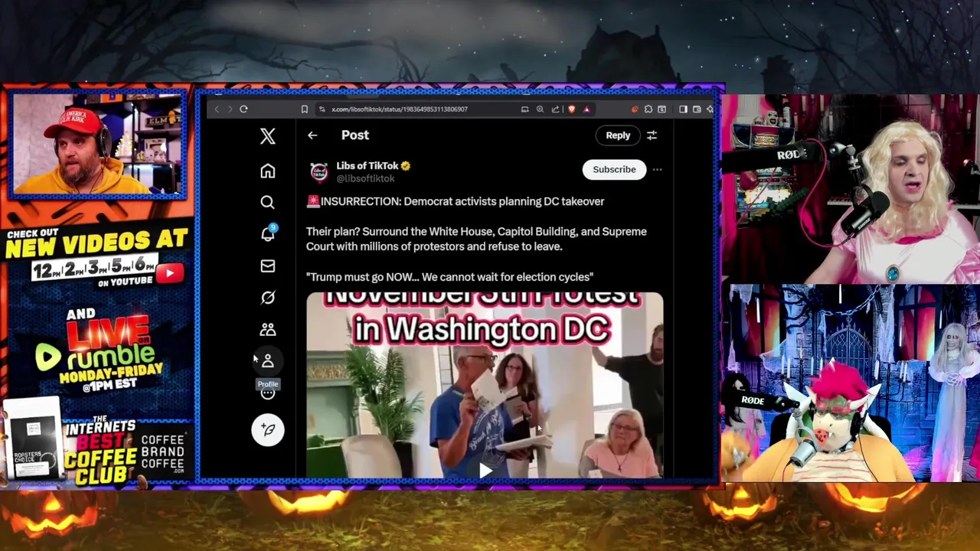Open the Communities people icon
This screenshot has width=980, height=551.
pyautogui.click(x=267, y=329)
